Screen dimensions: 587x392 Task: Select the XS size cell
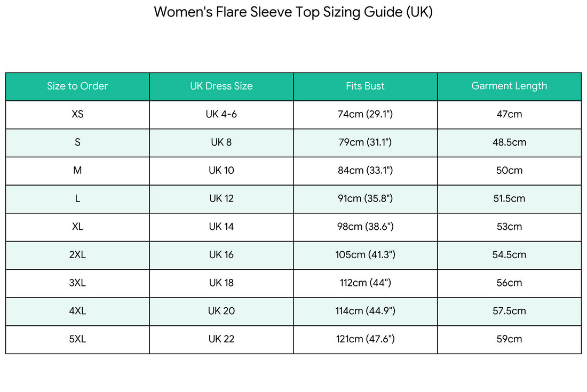click(77, 115)
